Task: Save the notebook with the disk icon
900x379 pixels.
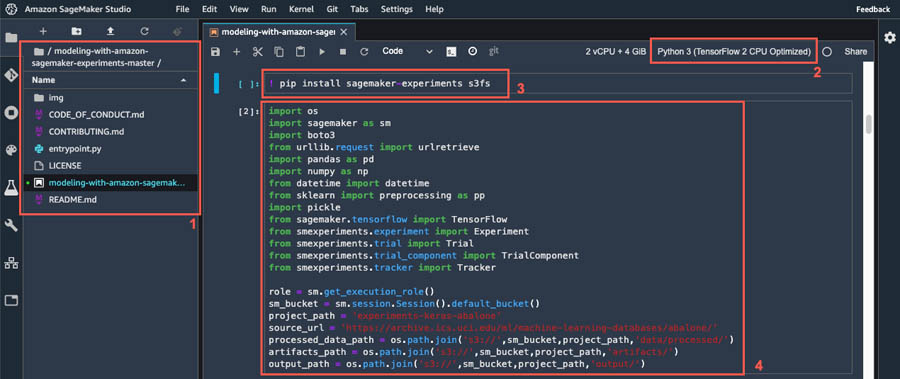Action: pyautogui.click(x=215, y=52)
